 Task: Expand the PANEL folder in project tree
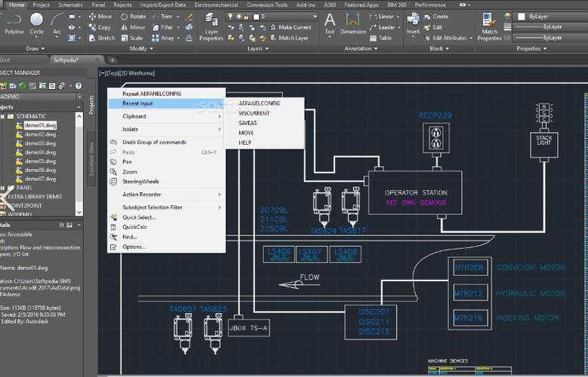(3, 188)
